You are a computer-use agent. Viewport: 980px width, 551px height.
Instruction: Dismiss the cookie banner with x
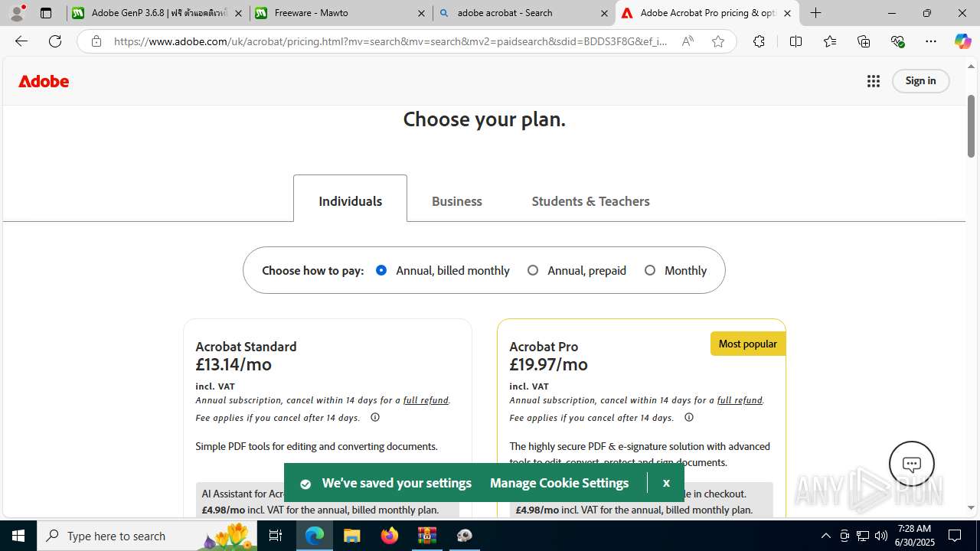click(666, 483)
